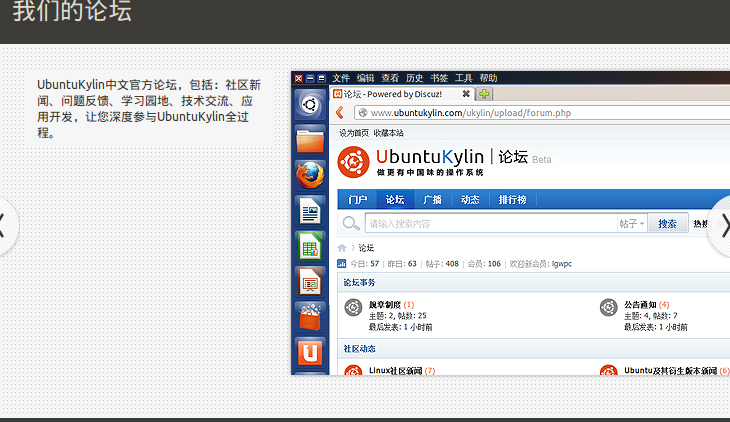Open the 论坛事务 category heading

[359, 283]
